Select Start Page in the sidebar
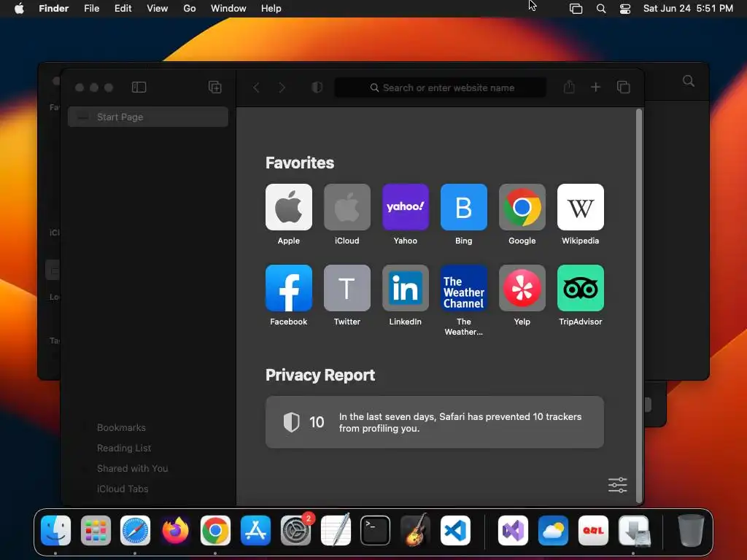The height and width of the screenshot is (560, 747). pos(147,117)
